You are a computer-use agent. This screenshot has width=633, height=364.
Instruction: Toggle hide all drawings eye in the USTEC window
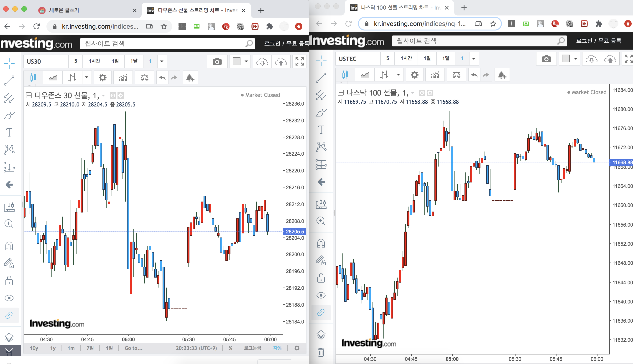click(321, 295)
